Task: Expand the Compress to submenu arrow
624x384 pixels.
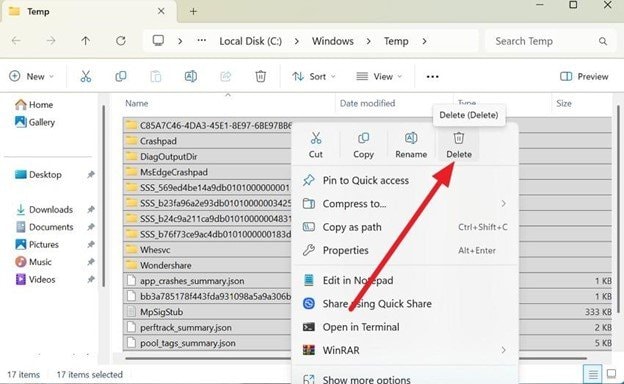Action: pos(503,204)
